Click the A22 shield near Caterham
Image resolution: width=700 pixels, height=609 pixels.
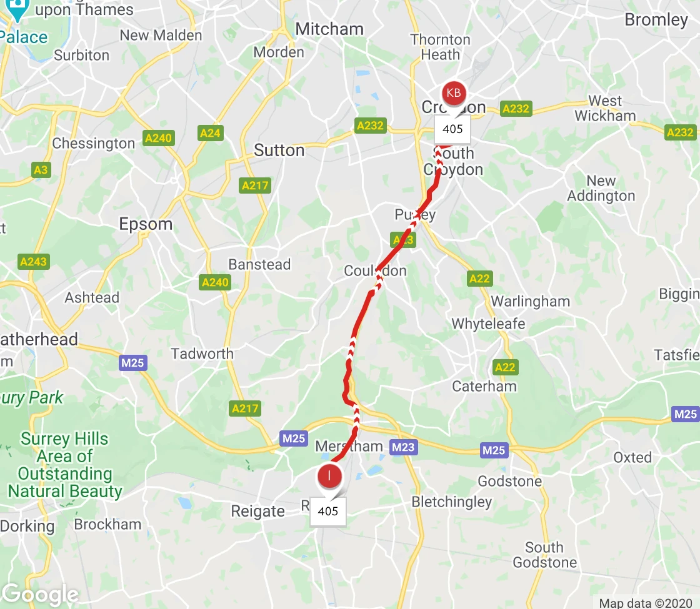505,367
